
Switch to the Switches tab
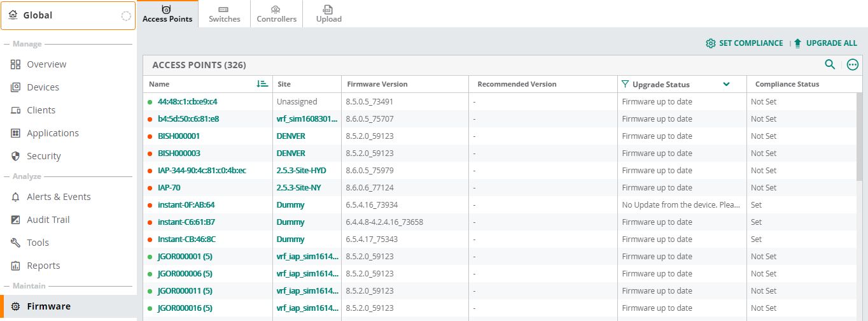coord(224,14)
